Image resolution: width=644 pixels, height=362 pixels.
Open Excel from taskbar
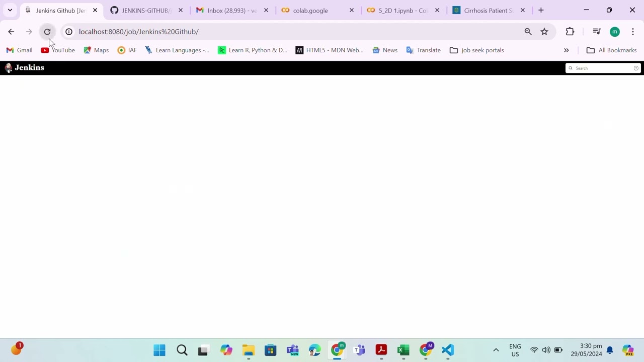pyautogui.click(x=404, y=350)
